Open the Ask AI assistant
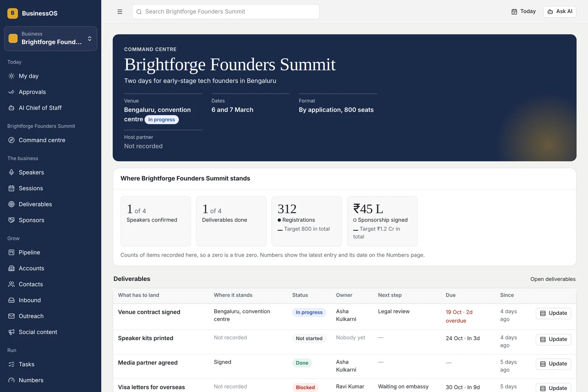 point(559,11)
